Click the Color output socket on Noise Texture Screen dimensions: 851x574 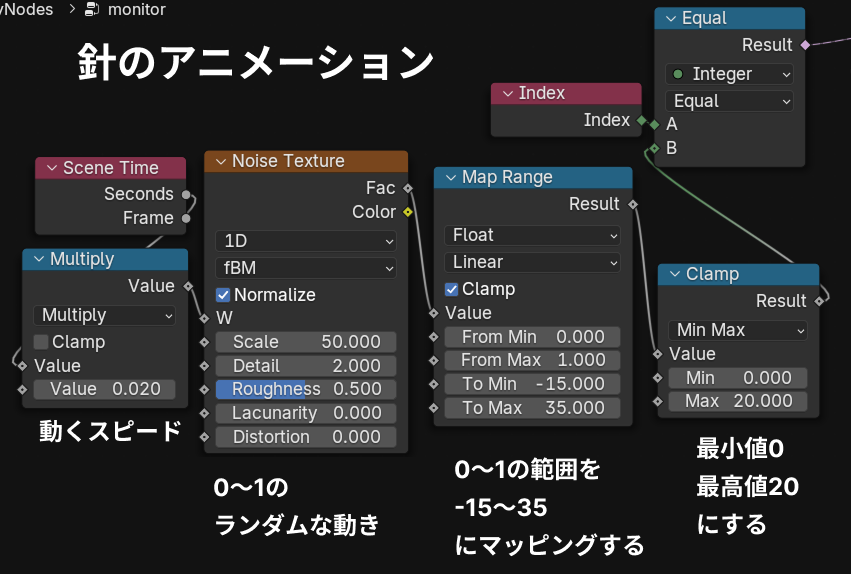click(408, 212)
